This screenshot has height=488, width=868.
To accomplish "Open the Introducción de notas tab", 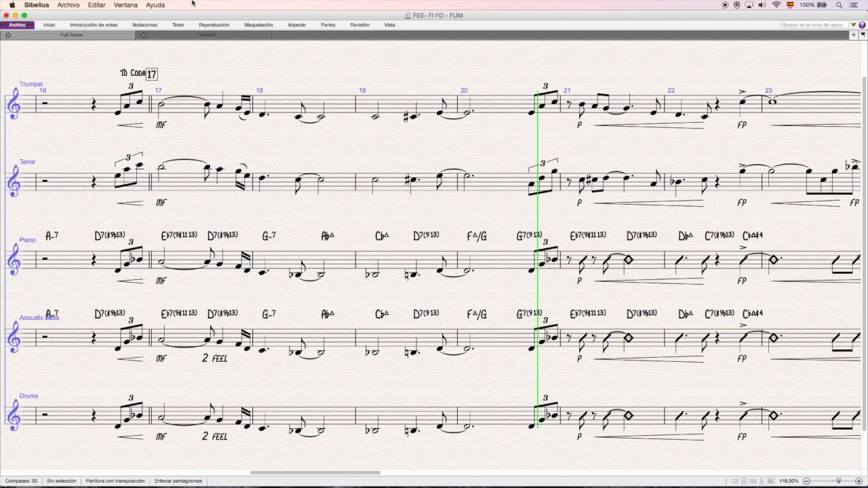I will (94, 25).
